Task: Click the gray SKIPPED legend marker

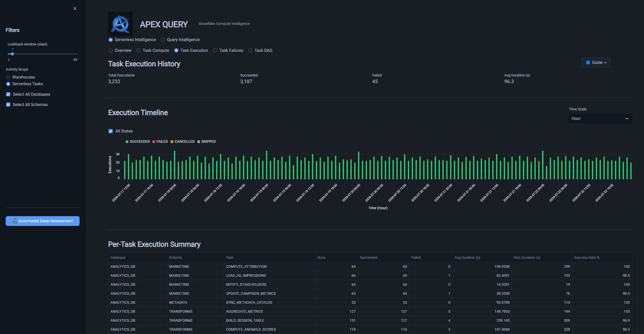Action: [199, 142]
